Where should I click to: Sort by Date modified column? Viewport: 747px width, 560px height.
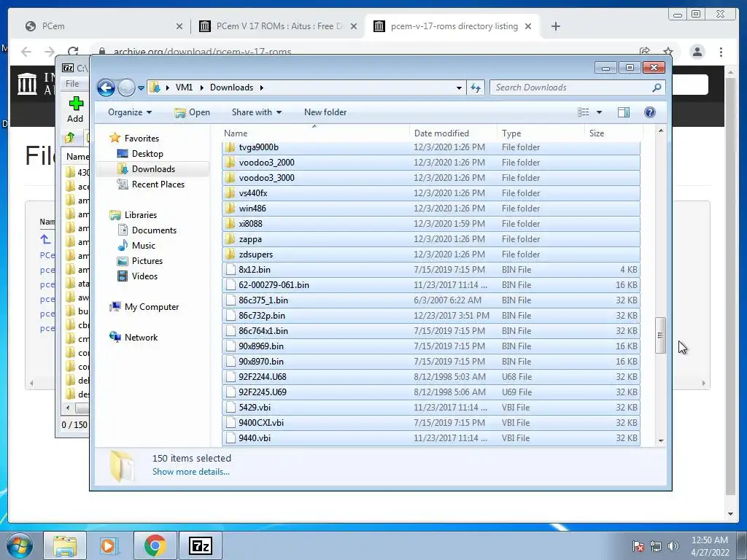click(x=452, y=133)
